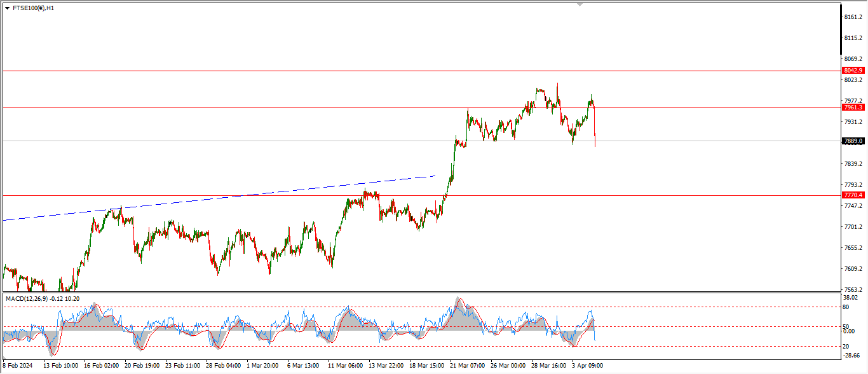Viewport: 868px width, 374px height.
Task: Click the 13 Feb 10:00 time label
Action: pyautogui.click(x=60, y=366)
